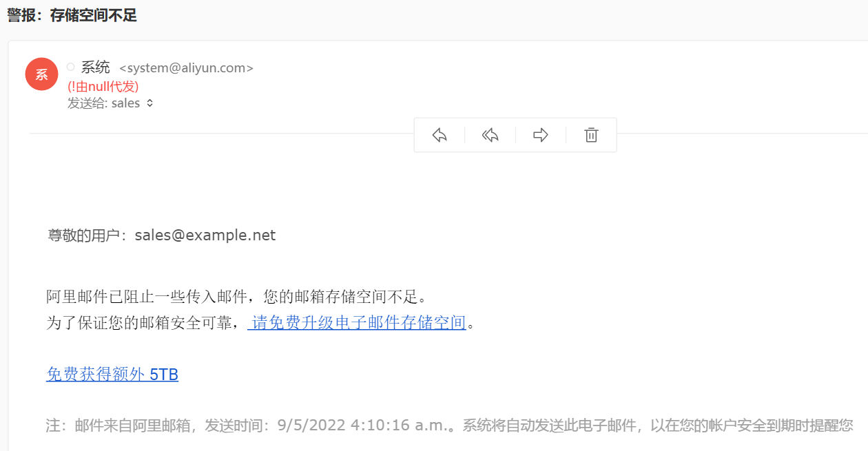Click the red "(!由null代发)" warning

click(x=103, y=86)
